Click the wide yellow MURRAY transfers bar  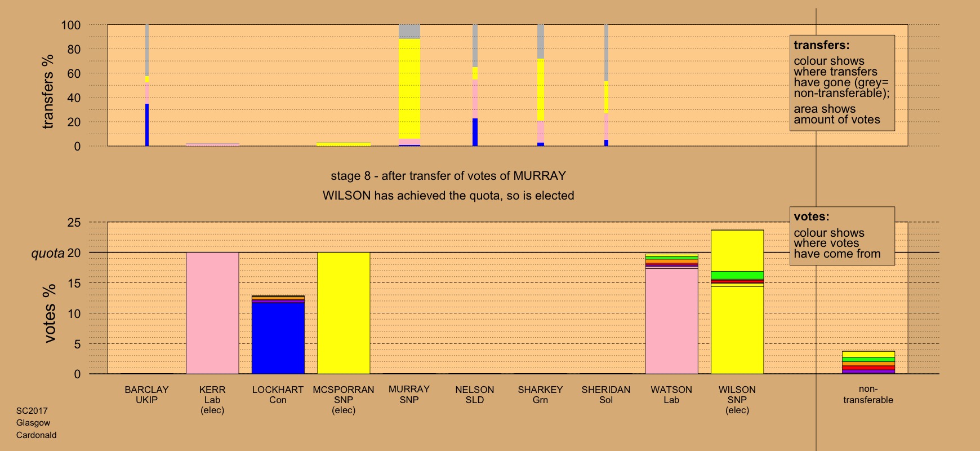pos(409,89)
